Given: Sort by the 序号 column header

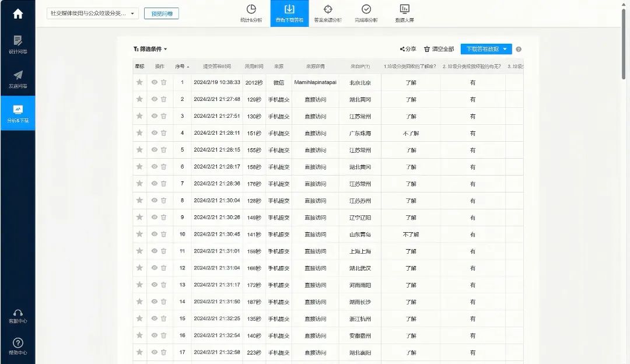Looking at the screenshot, I should pos(182,66).
